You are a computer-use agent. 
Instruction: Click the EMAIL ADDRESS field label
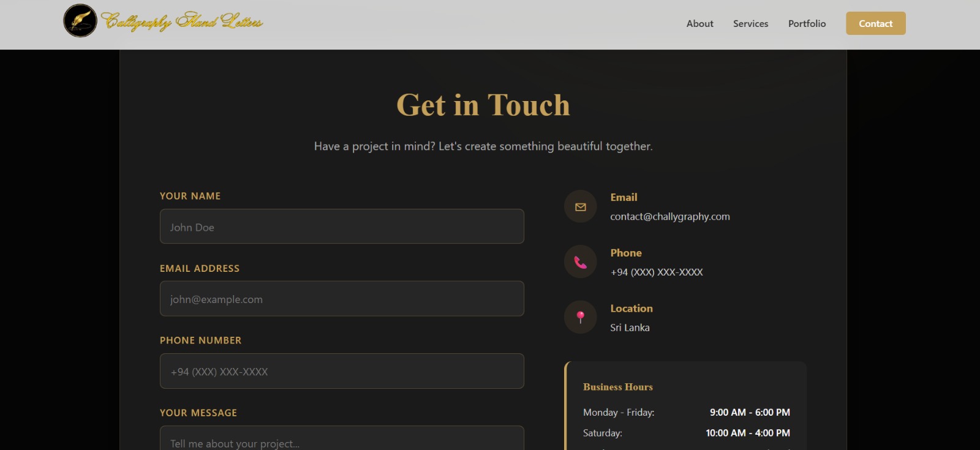[x=200, y=268]
